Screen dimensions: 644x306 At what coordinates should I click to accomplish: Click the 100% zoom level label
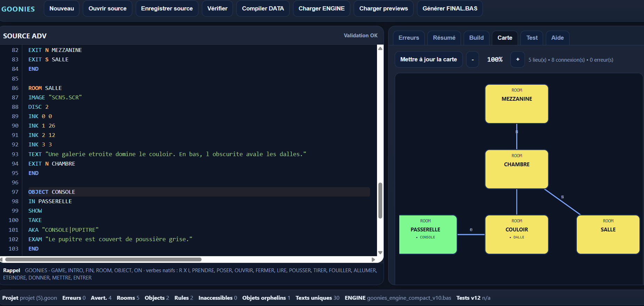[x=495, y=60]
